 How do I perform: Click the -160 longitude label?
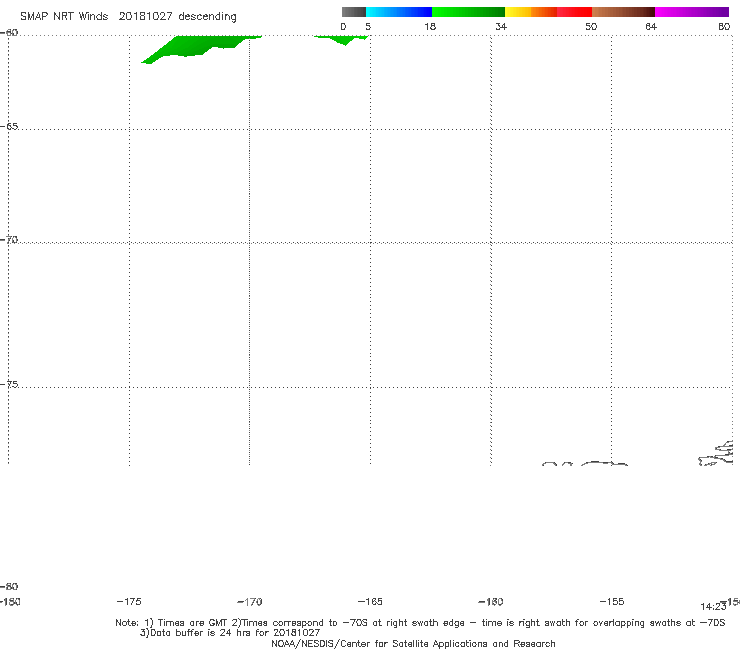tap(491, 601)
